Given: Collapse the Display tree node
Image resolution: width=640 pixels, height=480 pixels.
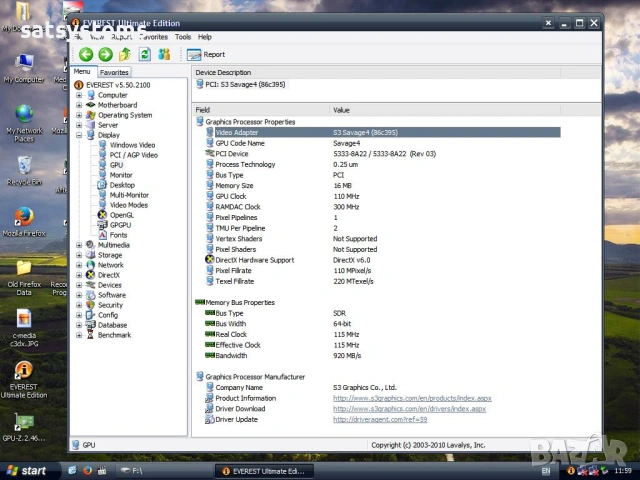Looking at the screenshot, I should pos(79,135).
